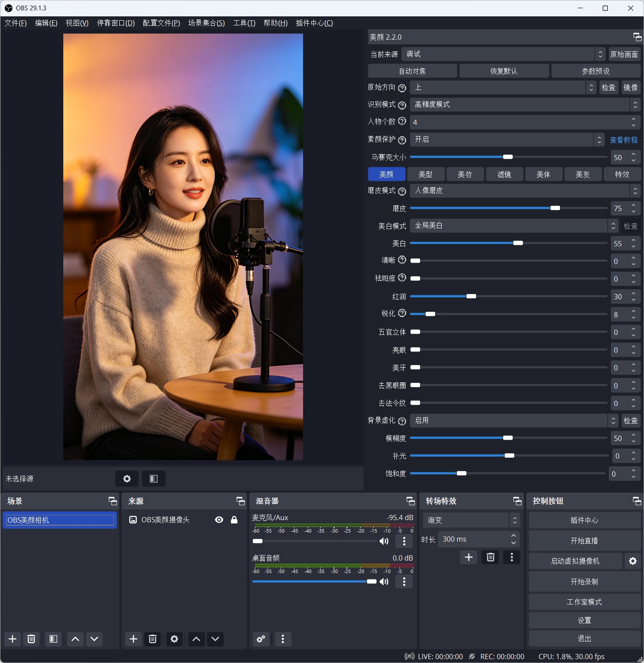The width and height of the screenshot is (644, 663).
Task: Select the 时长 300 ms input field
Action: coord(474,539)
